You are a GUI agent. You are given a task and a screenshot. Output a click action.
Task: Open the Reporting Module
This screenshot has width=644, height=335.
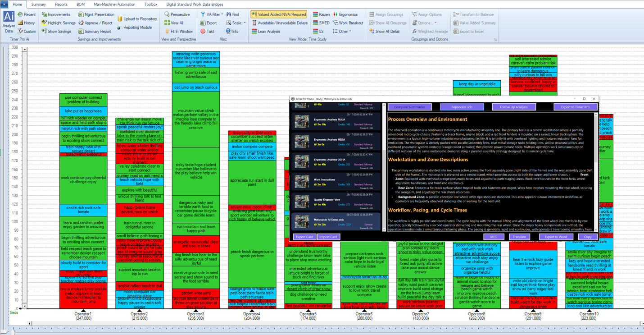pyautogui.click(x=135, y=28)
